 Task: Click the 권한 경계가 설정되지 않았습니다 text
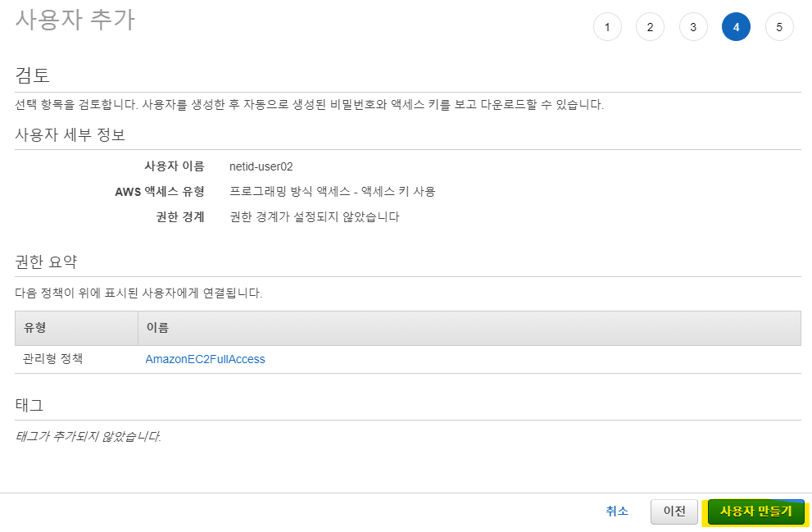[315, 216]
